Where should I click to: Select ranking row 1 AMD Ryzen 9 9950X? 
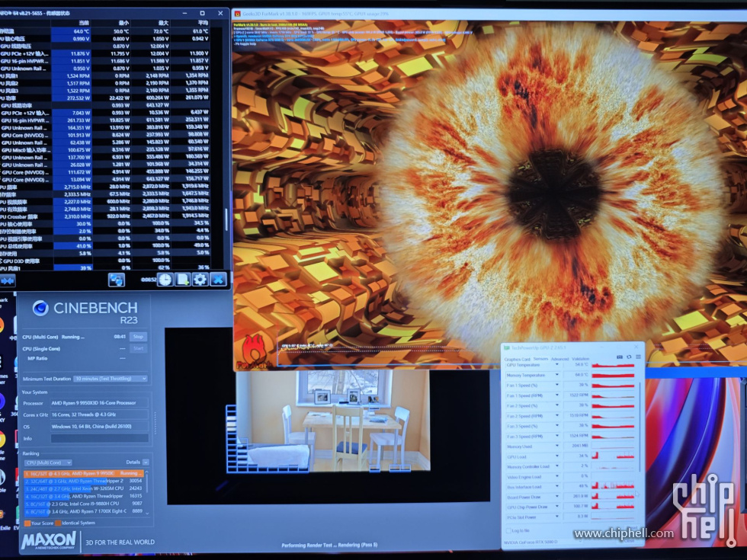pyautogui.click(x=83, y=473)
